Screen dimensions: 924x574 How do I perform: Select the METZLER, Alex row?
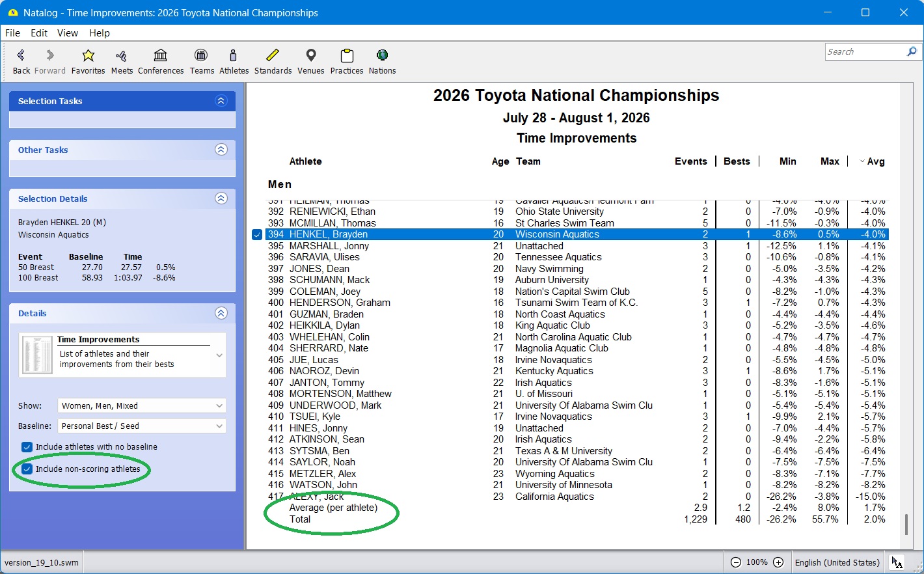577,474
